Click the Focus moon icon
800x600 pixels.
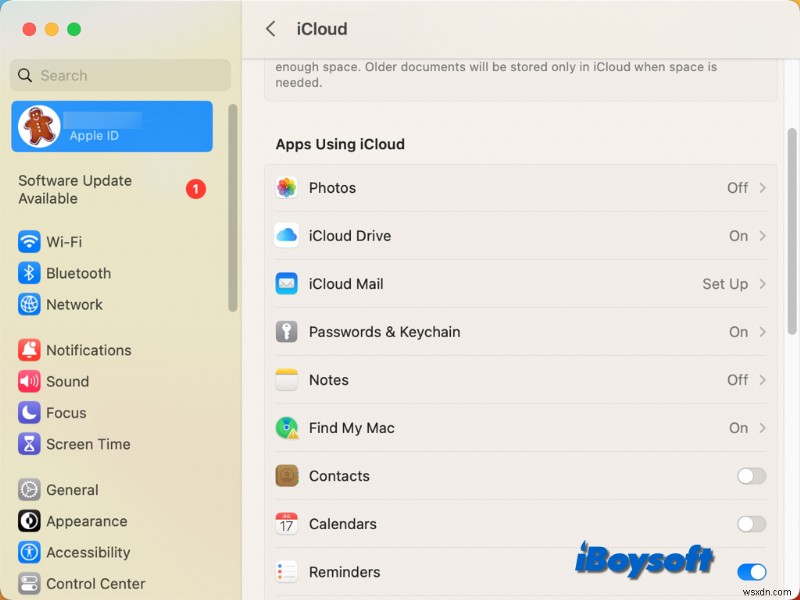pos(29,412)
